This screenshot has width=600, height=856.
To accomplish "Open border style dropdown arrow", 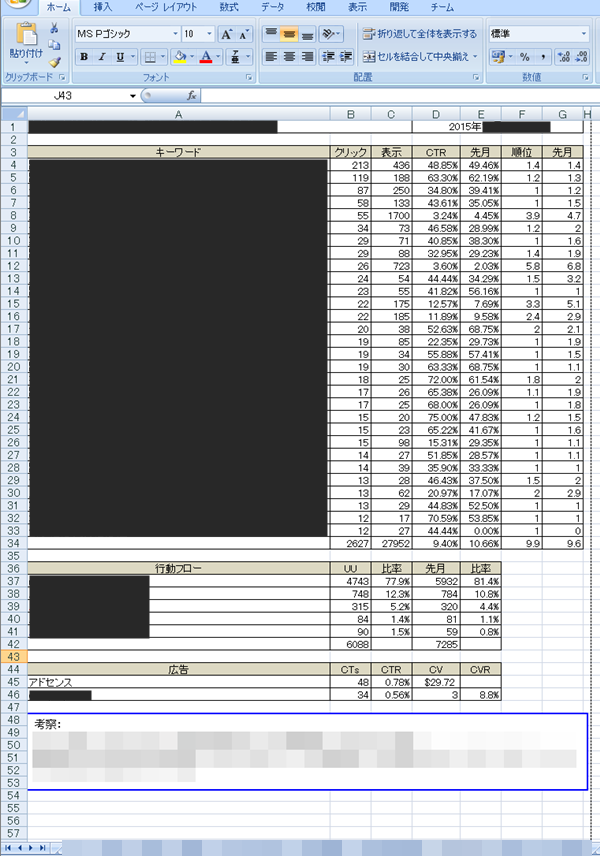I will (163, 57).
